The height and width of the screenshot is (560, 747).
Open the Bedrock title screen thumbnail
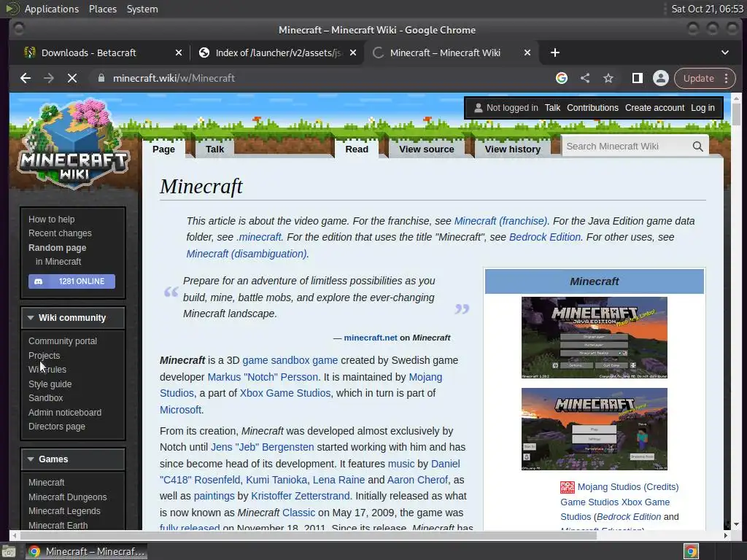tap(594, 429)
